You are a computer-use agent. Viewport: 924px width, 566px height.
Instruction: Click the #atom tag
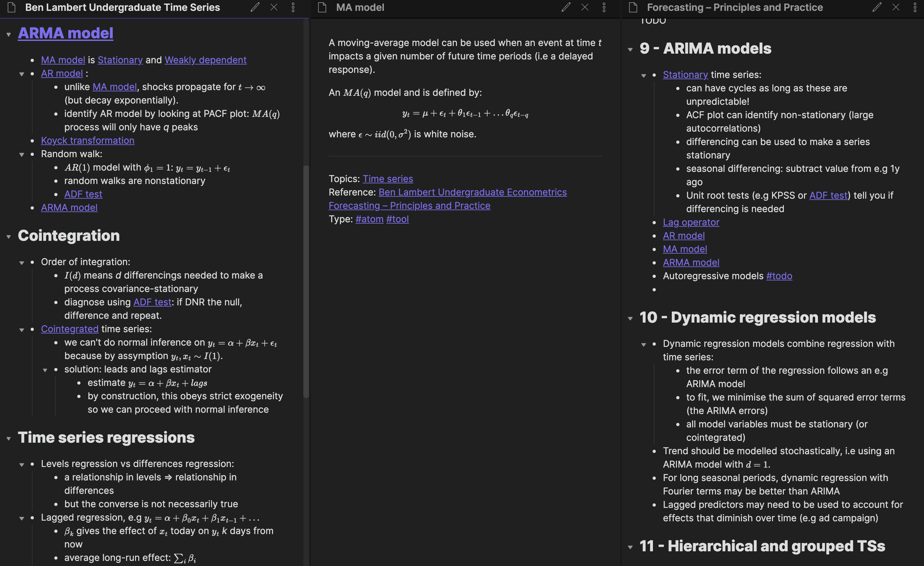coord(369,219)
